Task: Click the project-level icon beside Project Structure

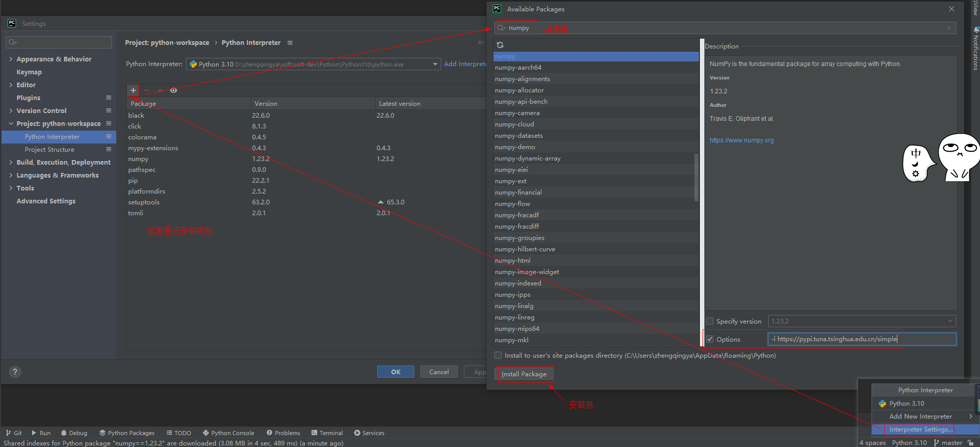Action: [108, 149]
